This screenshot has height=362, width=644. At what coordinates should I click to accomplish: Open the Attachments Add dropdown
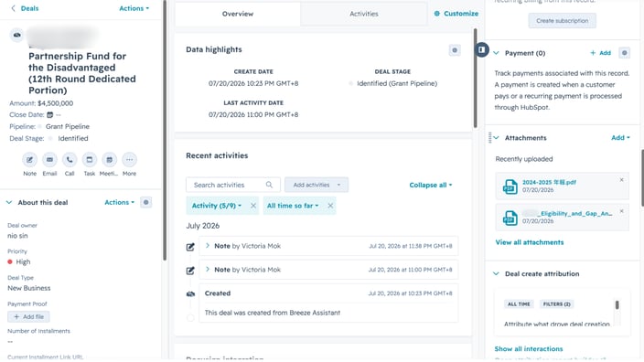pyautogui.click(x=620, y=138)
